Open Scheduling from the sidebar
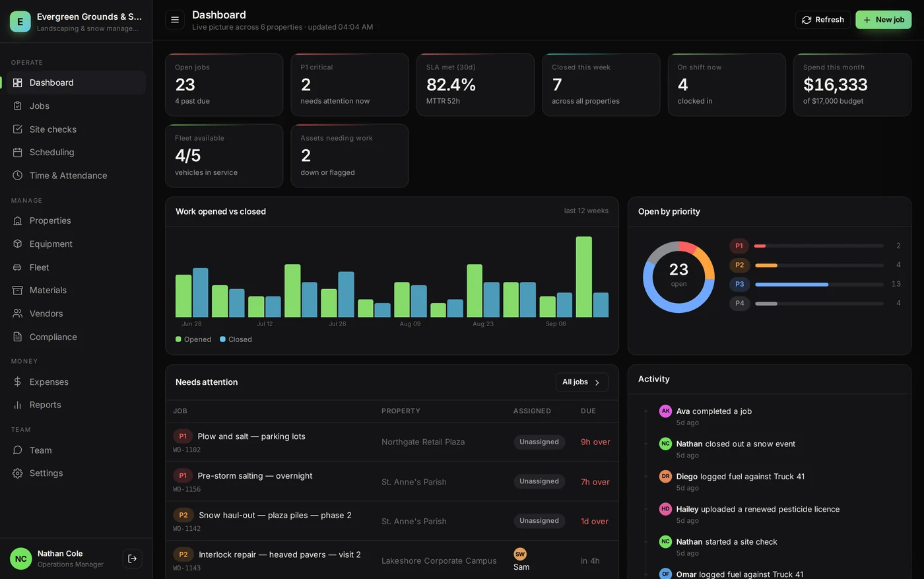Viewport: 924px width, 579px height. click(77, 153)
